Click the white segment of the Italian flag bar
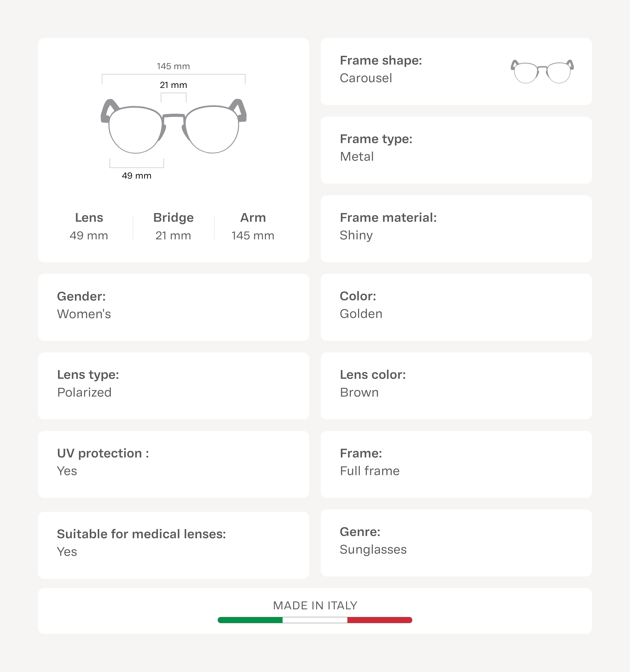The height and width of the screenshot is (672, 630). 315,620
